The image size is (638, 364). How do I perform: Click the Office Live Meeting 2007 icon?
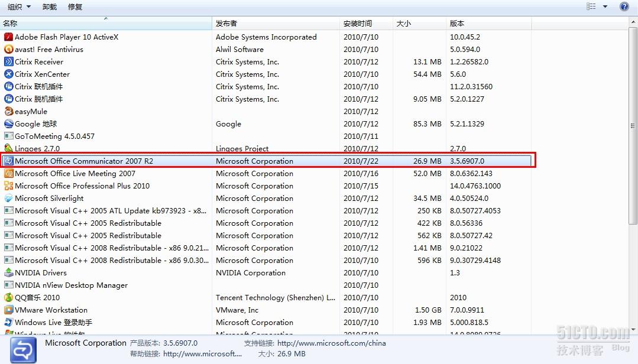coord(8,173)
